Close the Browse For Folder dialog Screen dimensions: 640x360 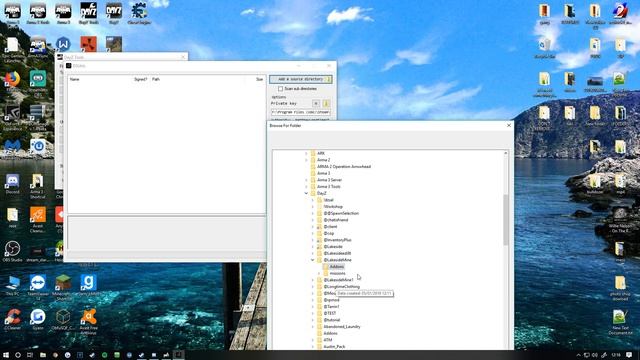509,126
